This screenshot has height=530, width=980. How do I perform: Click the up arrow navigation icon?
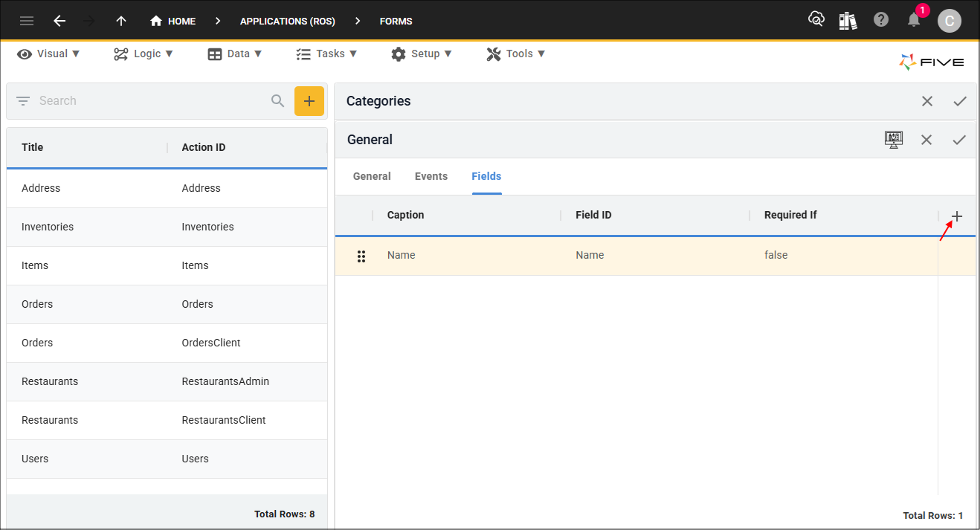tap(121, 21)
